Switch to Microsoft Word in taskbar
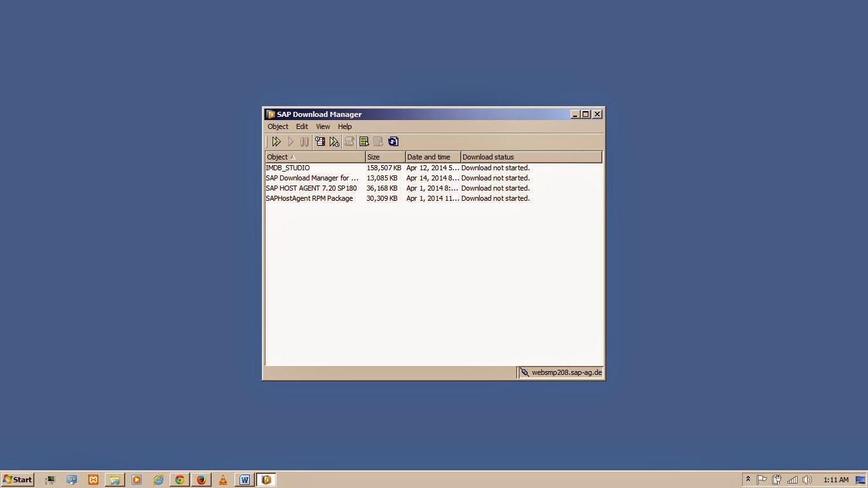Image resolution: width=868 pixels, height=488 pixels. pyautogui.click(x=245, y=480)
